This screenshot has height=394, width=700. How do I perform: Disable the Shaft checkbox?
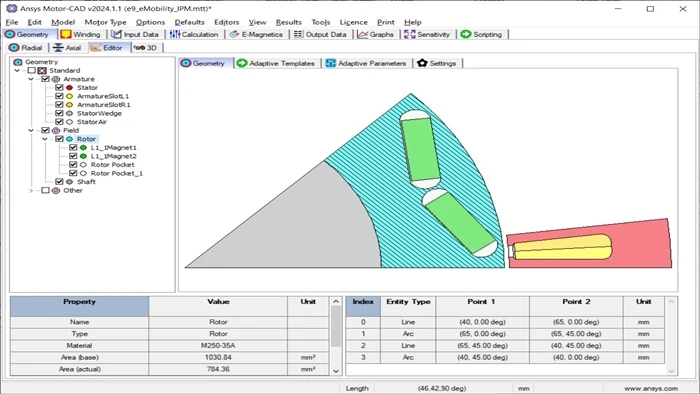click(x=59, y=182)
